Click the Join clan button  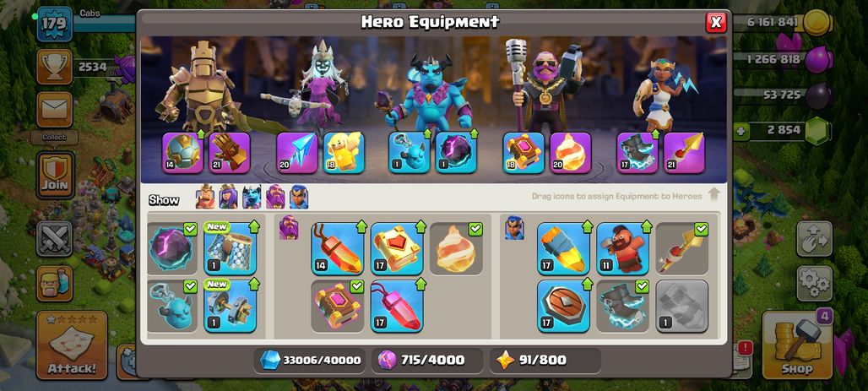click(55, 175)
